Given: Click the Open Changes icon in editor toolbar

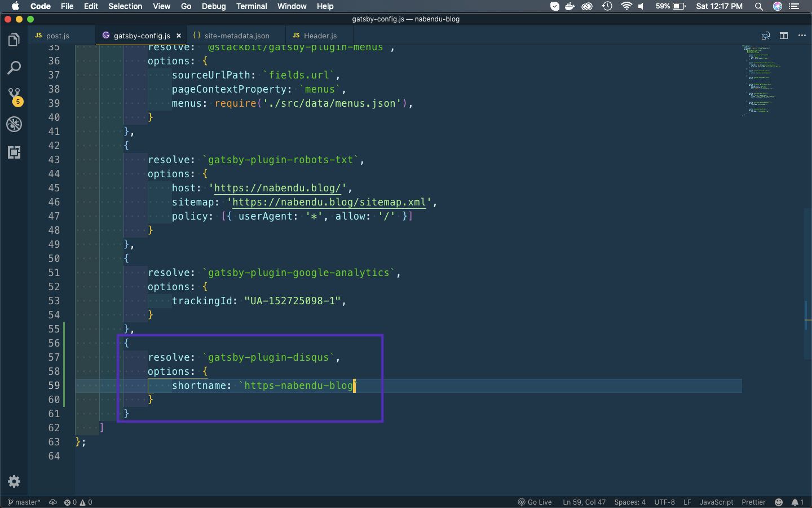Looking at the screenshot, I should point(766,36).
